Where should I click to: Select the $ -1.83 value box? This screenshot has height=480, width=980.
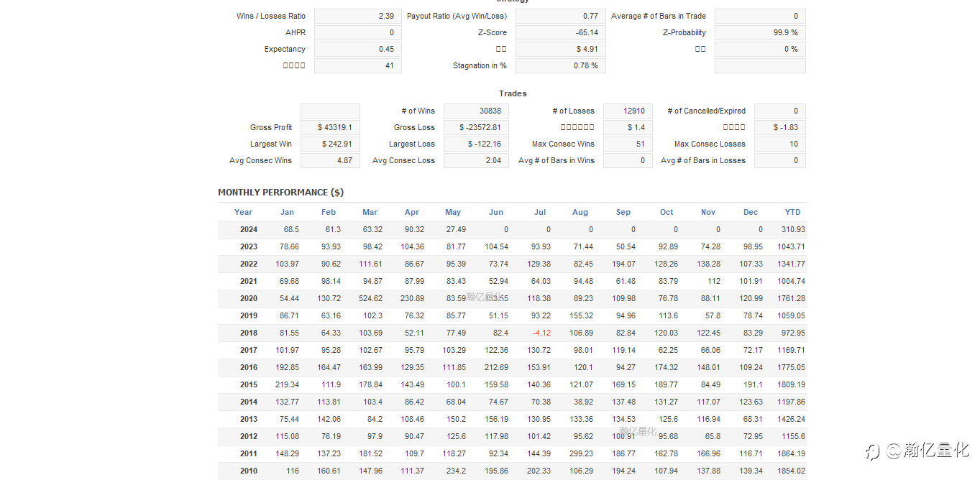coord(780,127)
